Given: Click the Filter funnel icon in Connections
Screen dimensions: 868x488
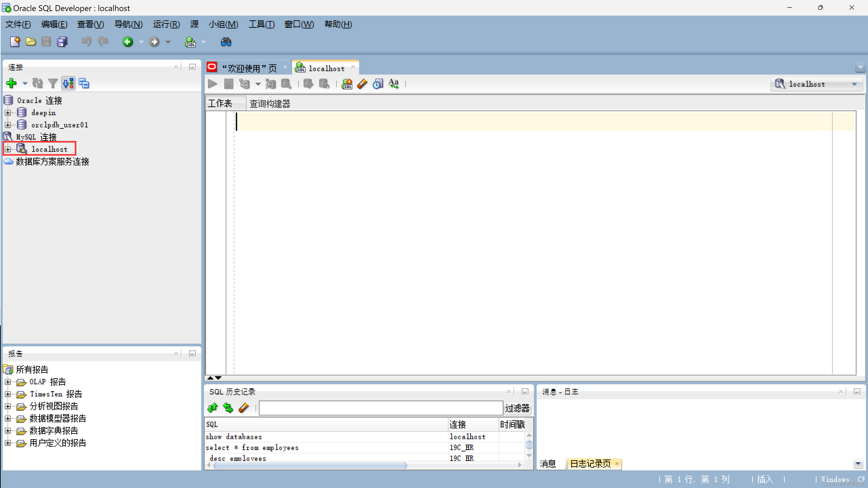Looking at the screenshot, I should tap(53, 83).
